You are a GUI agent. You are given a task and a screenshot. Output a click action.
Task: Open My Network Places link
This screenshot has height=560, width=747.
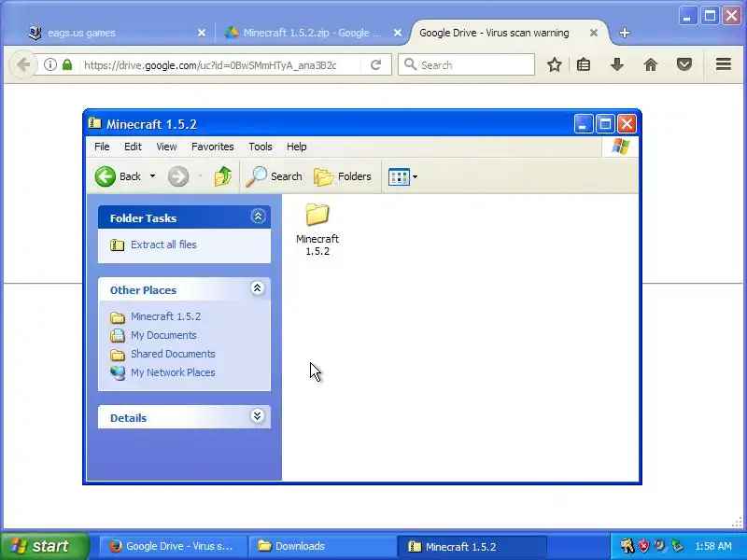click(x=173, y=372)
